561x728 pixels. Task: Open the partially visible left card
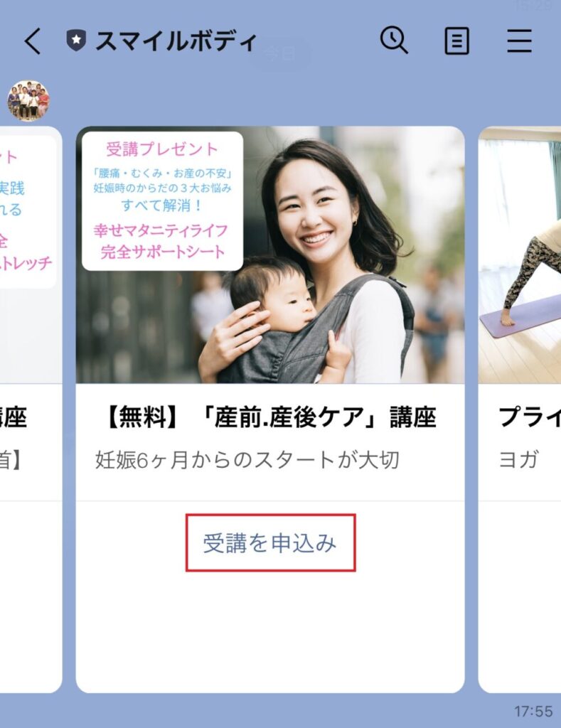coord(31,409)
